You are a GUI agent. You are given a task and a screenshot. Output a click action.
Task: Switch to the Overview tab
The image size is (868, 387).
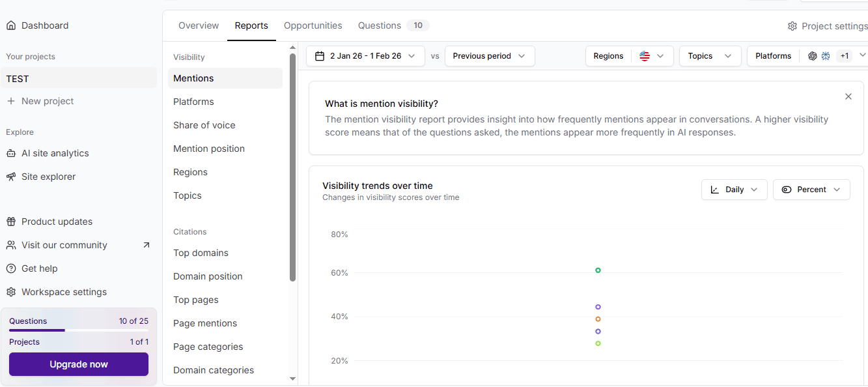click(199, 25)
